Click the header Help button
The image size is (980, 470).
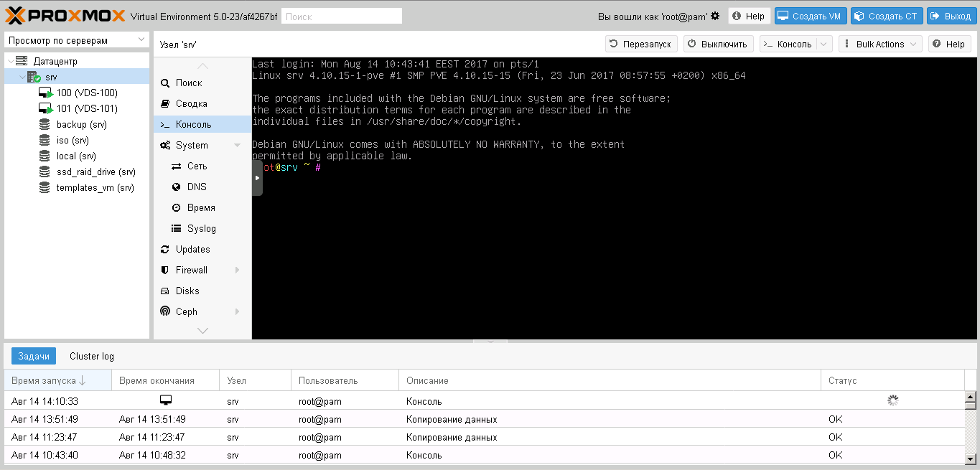pyautogui.click(x=749, y=16)
